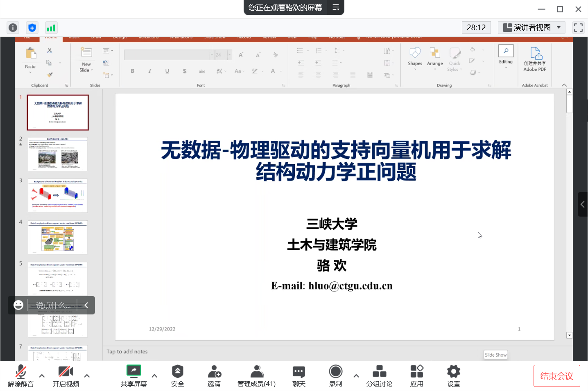Click the slide pane vertical scrollbar thumb

pos(569,104)
